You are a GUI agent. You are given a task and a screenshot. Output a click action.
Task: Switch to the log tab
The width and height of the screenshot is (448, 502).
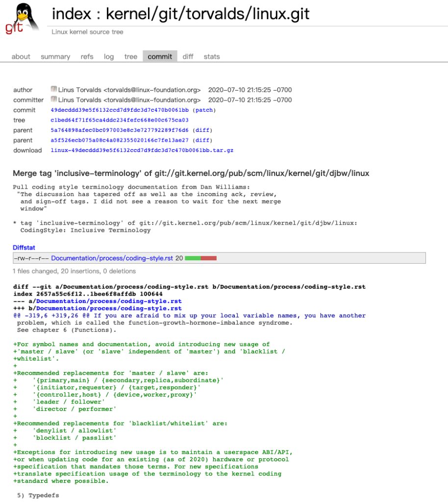[x=109, y=56]
